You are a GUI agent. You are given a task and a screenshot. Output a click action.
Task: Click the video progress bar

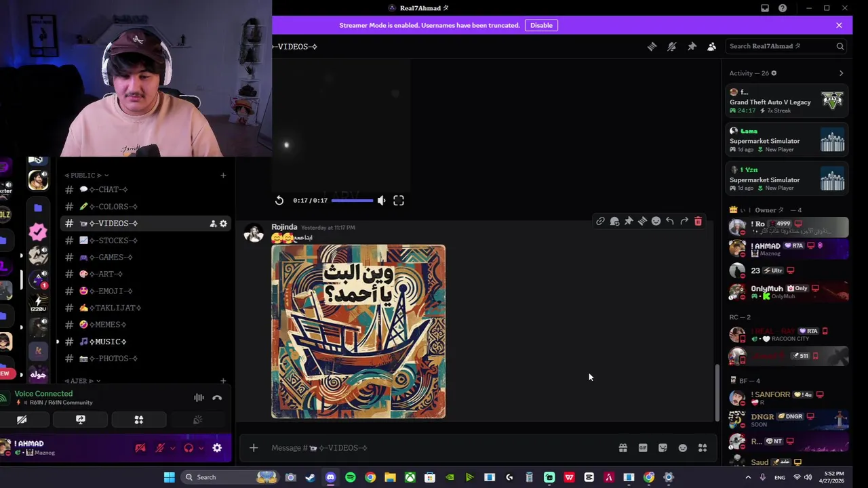[x=352, y=200]
